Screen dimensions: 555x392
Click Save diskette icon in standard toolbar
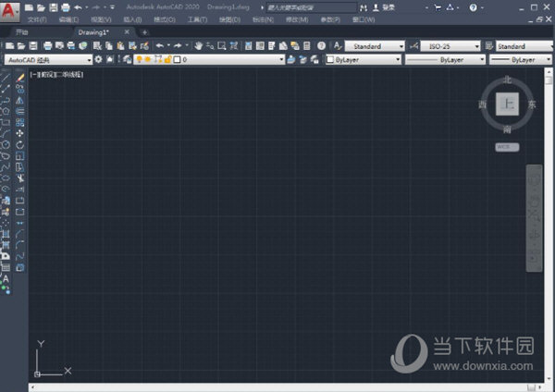(33, 45)
